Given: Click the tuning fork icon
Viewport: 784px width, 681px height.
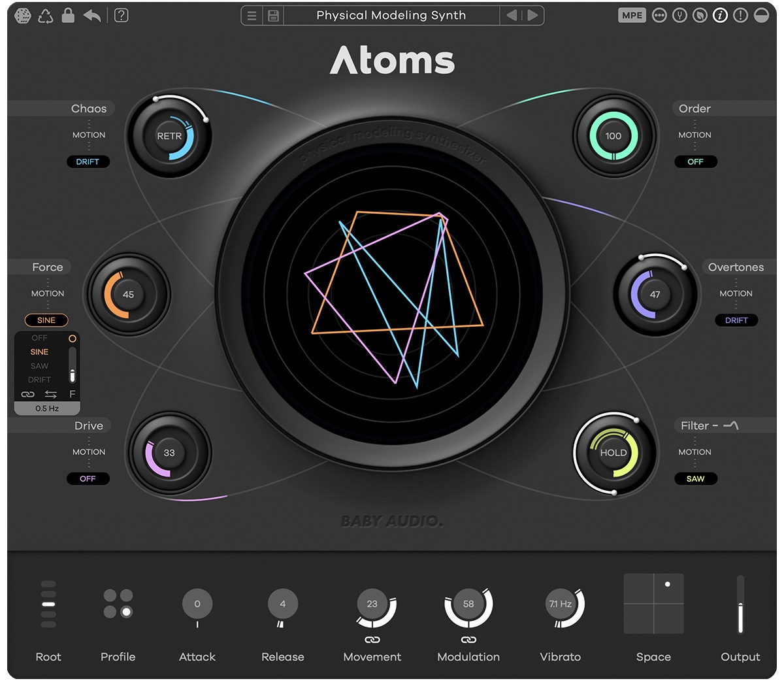Looking at the screenshot, I should point(679,15).
